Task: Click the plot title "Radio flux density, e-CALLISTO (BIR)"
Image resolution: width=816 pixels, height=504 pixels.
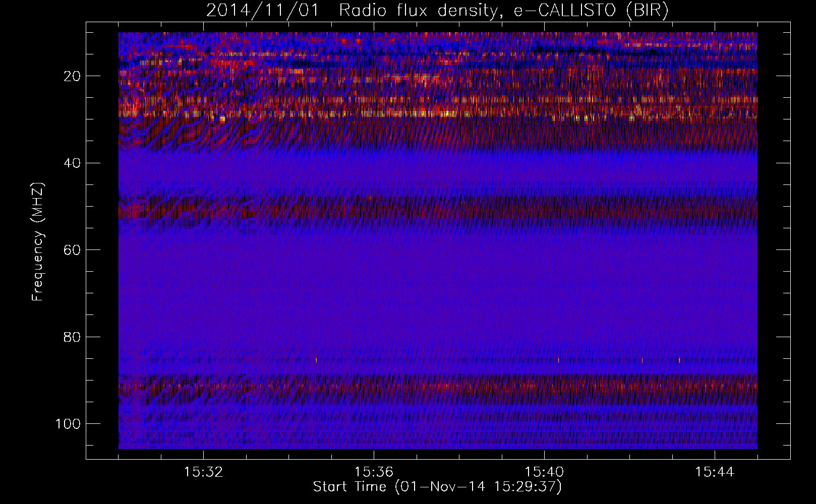Action: (x=503, y=11)
